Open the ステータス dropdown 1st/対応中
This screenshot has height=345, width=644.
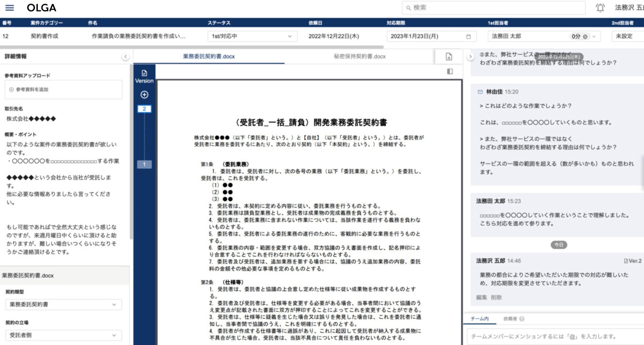click(x=252, y=36)
